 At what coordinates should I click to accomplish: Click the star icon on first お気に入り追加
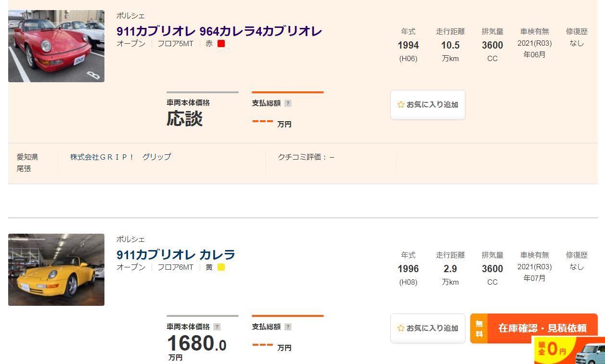click(x=400, y=104)
